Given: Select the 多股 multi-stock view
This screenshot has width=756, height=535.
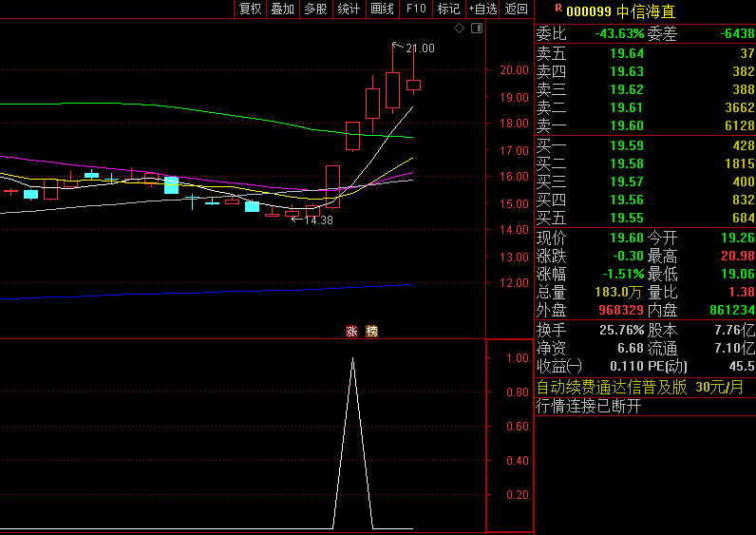Looking at the screenshot, I should click(x=316, y=9).
